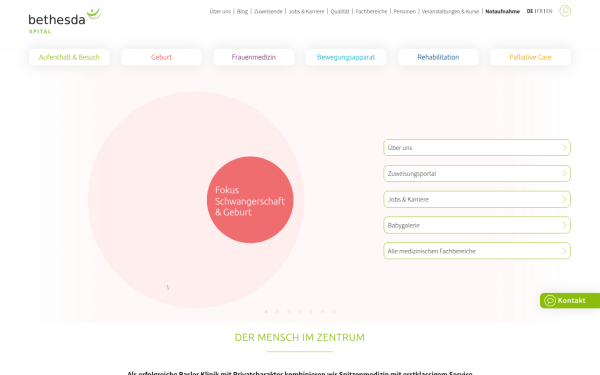Open the Notaufnahme link

click(502, 11)
